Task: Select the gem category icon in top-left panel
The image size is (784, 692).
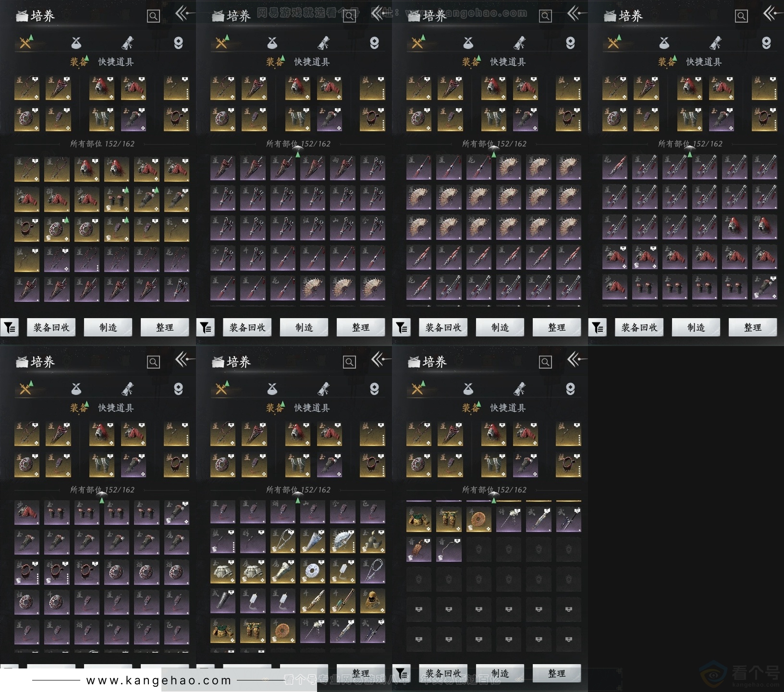Action: pyautogui.click(x=178, y=43)
